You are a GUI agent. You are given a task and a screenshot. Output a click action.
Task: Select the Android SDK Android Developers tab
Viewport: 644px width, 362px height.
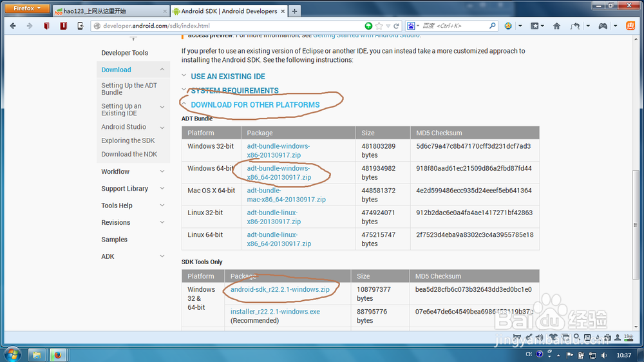click(x=229, y=11)
